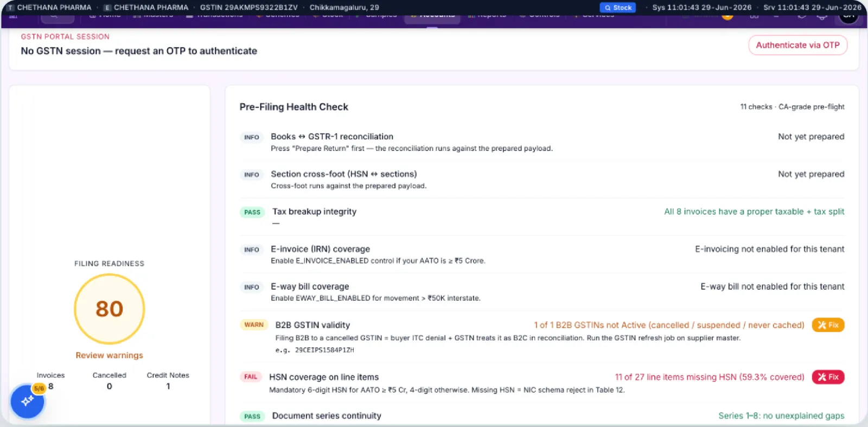Click INFO badge of E-way bill row
This screenshot has width=868, height=427.
coord(251,287)
